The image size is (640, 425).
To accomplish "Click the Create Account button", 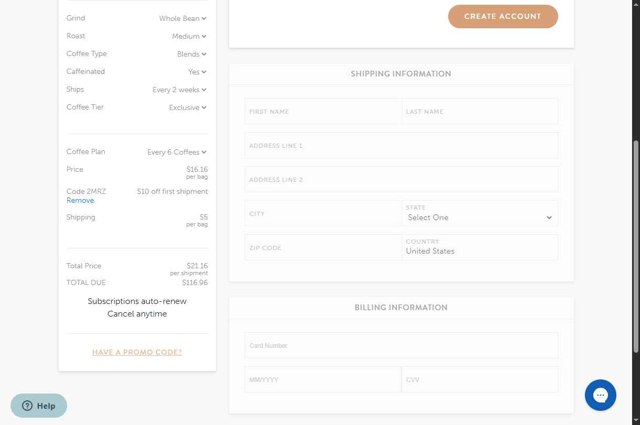I will tap(503, 16).
